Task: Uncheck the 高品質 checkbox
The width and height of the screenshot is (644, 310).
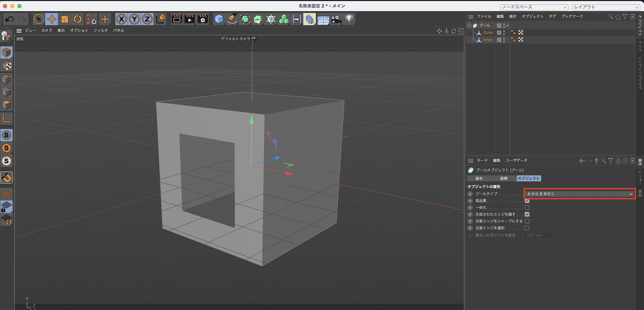Action: click(x=527, y=201)
